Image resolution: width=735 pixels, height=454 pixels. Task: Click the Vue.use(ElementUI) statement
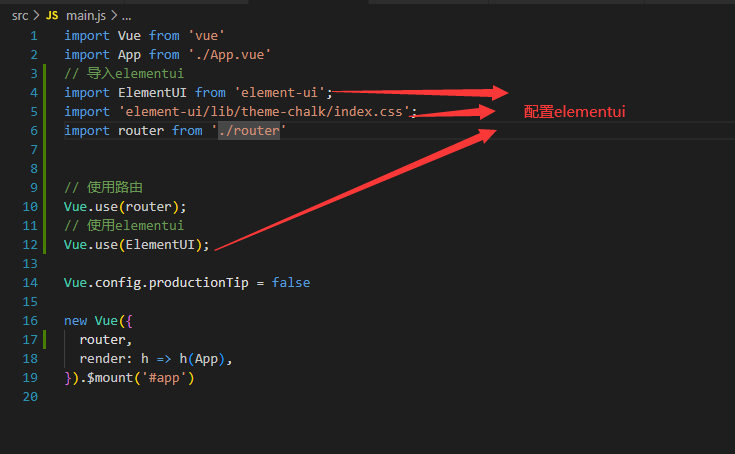coord(136,245)
